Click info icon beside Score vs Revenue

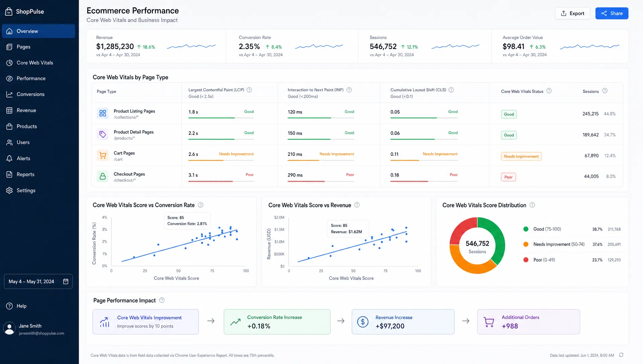point(357,205)
